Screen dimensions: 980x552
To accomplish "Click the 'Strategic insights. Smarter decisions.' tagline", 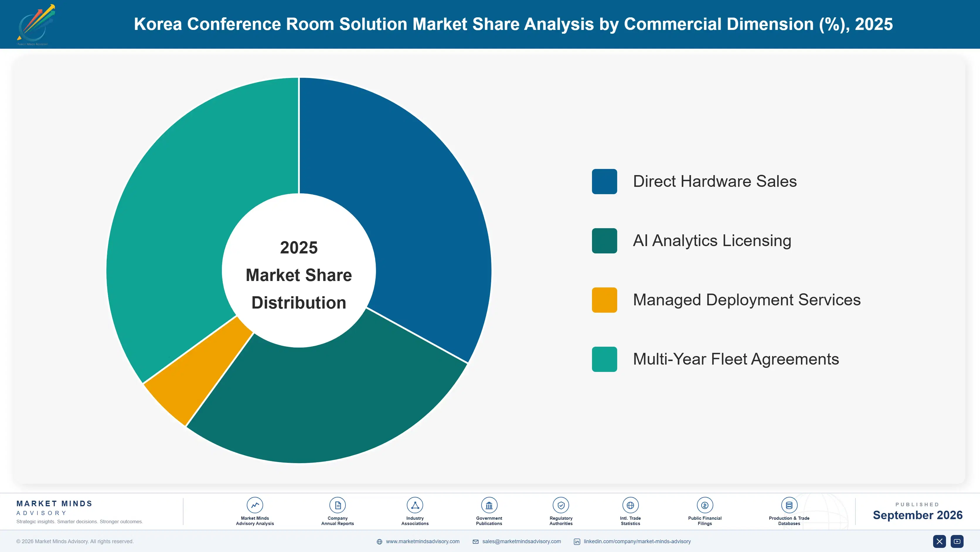I will coord(79,521).
